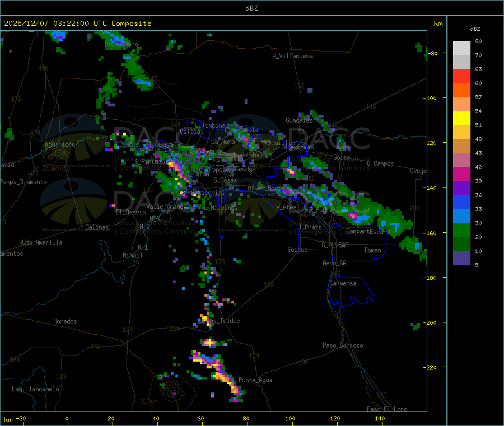
Task: Click the V_Atuel location label
Action: pos(288,207)
